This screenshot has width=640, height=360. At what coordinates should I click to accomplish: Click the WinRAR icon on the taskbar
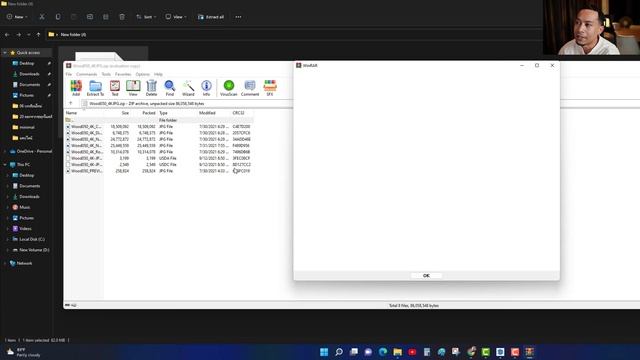(x=529, y=352)
